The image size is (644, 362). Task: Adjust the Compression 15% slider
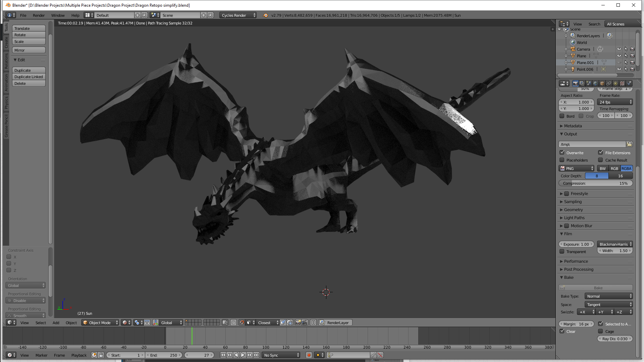(x=595, y=183)
